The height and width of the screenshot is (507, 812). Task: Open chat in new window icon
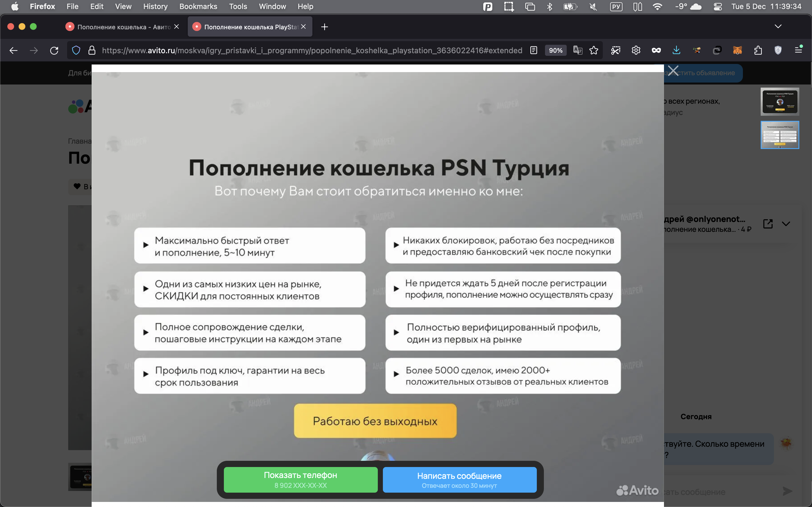[768, 224]
